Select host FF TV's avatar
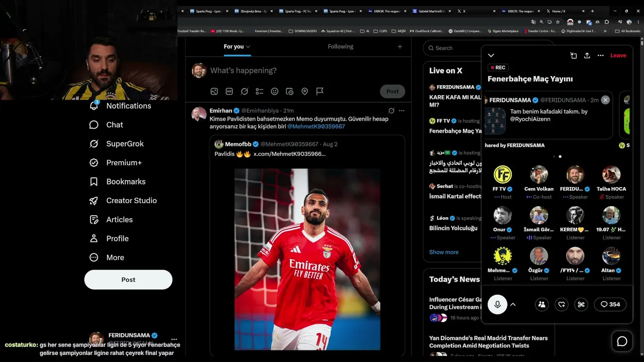 (503, 174)
